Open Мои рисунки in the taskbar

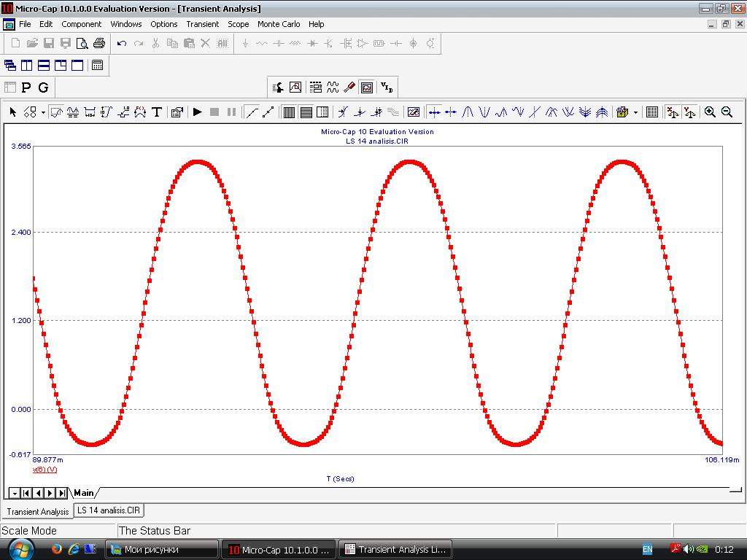(x=161, y=549)
